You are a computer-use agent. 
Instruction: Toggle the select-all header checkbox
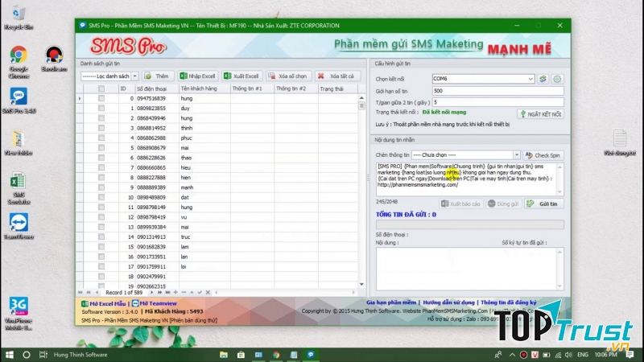(x=101, y=88)
